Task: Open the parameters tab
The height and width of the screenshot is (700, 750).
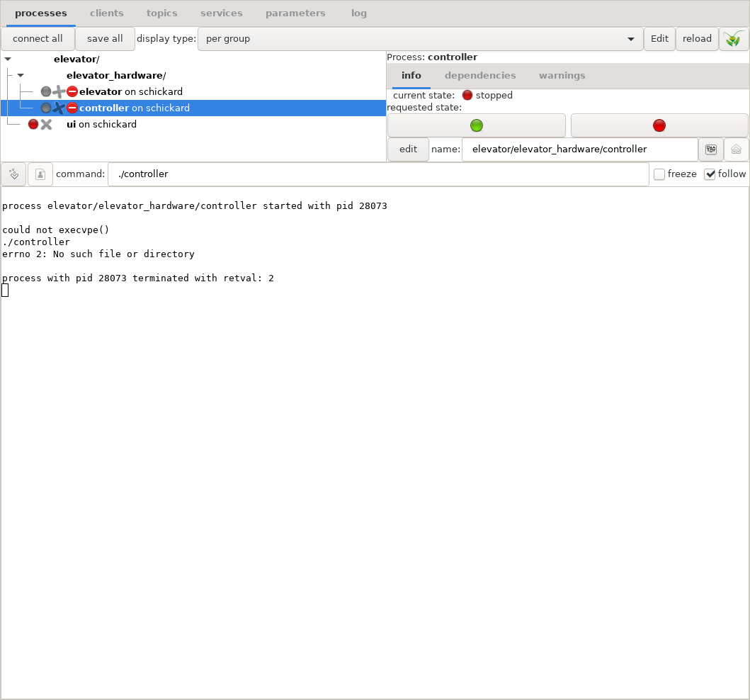Action: [295, 13]
